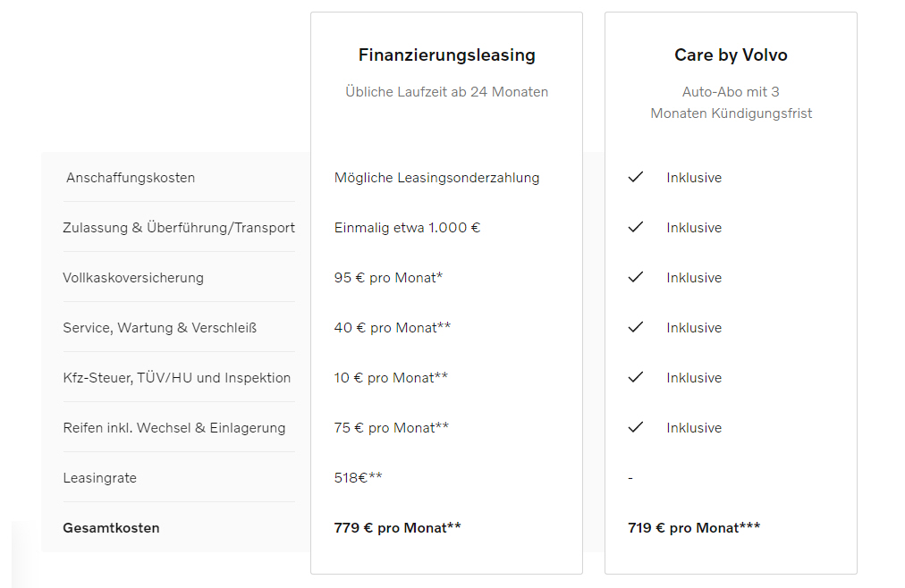Click the Zulassung & Überführung/Transport label
Image resolution: width=905 pixels, height=588 pixels.
pyautogui.click(x=179, y=228)
